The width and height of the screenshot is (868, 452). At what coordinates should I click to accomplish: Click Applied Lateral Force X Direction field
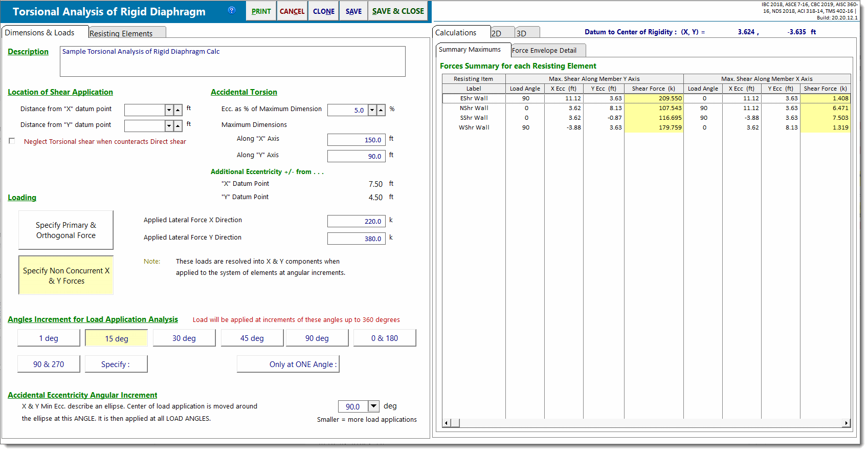click(x=357, y=221)
